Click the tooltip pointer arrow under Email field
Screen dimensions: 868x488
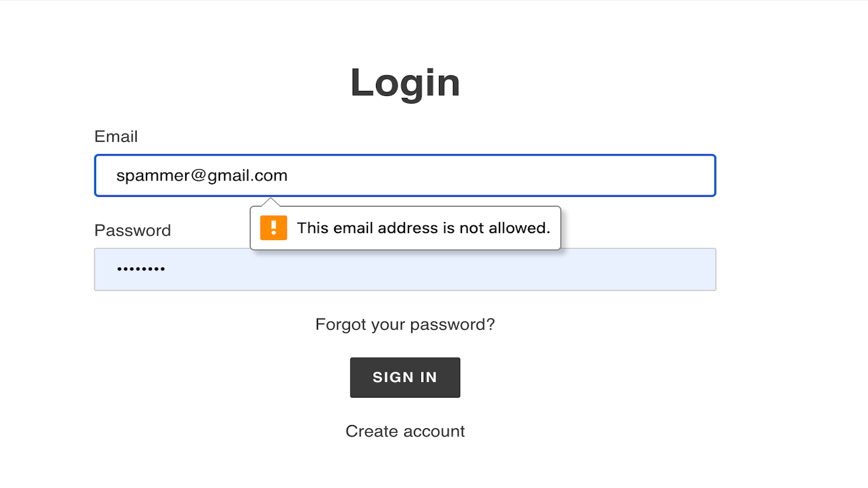[270, 202]
